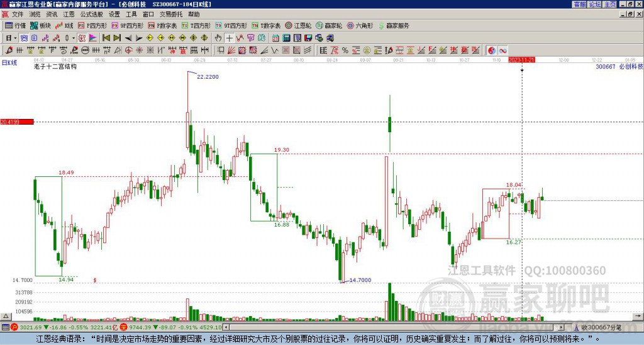
Task: Open the calculator tool
Action: [286, 38]
